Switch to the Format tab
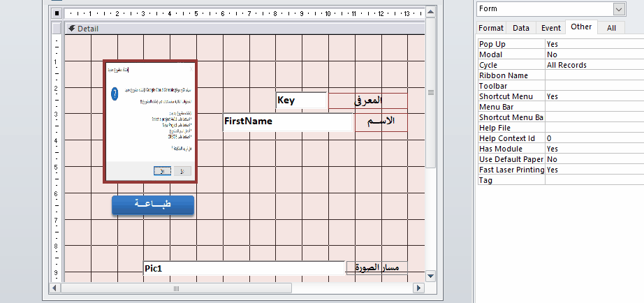The width and height of the screenshot is (644, 303). (490, 28)
